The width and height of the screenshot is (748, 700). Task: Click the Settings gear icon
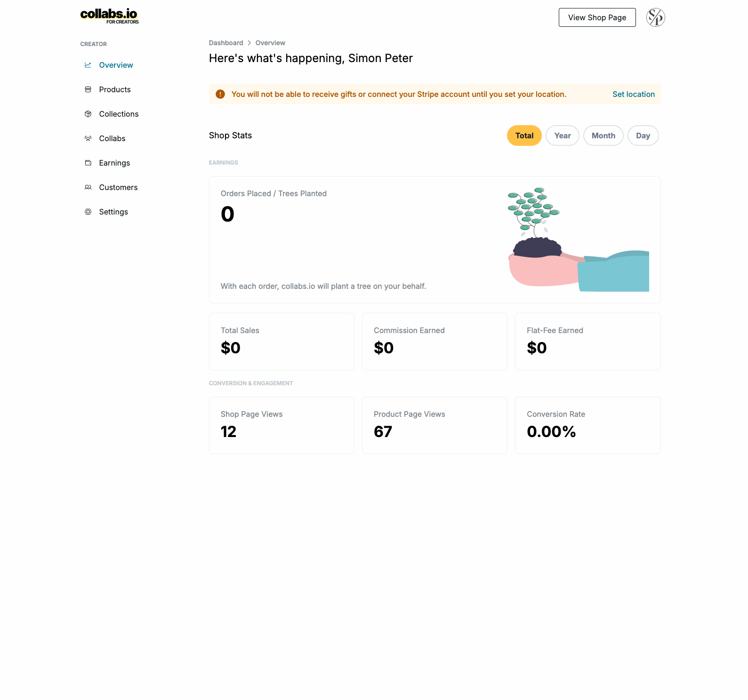[88, 212]
